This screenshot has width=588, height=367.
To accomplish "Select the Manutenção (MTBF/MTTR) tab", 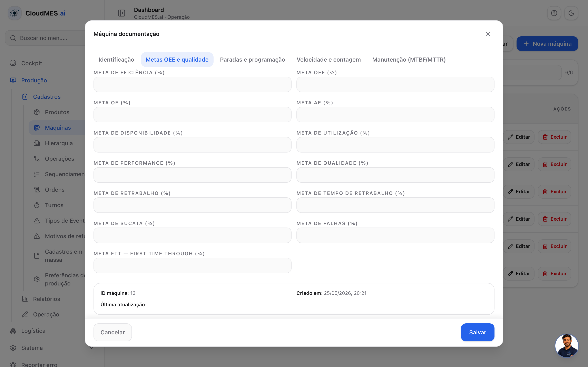I will coord(409,60).
